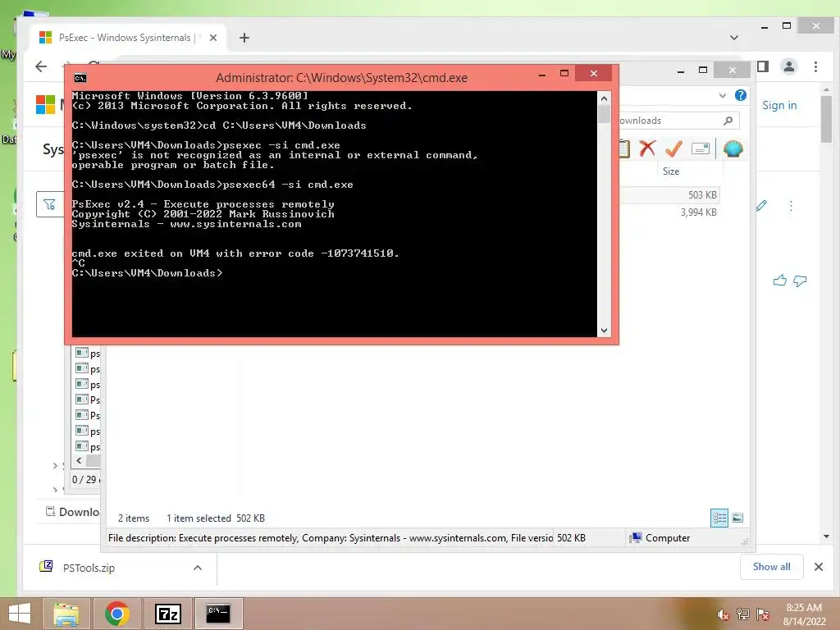Open the Action Center flag icon

coord(763,614)
